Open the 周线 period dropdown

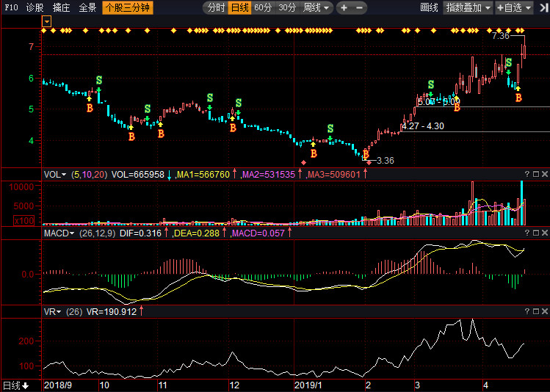click(316, 8)
